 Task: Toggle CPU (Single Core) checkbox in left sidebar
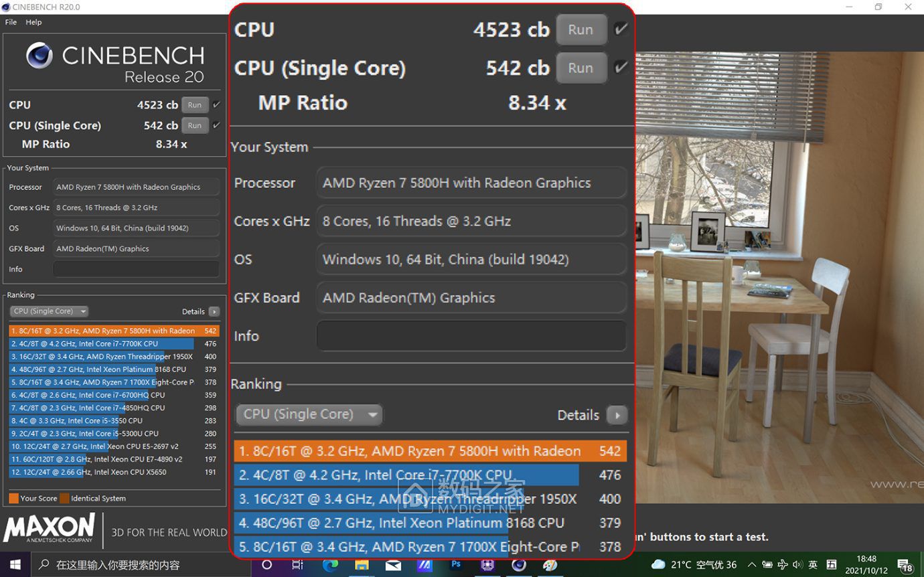pos(216,125)
